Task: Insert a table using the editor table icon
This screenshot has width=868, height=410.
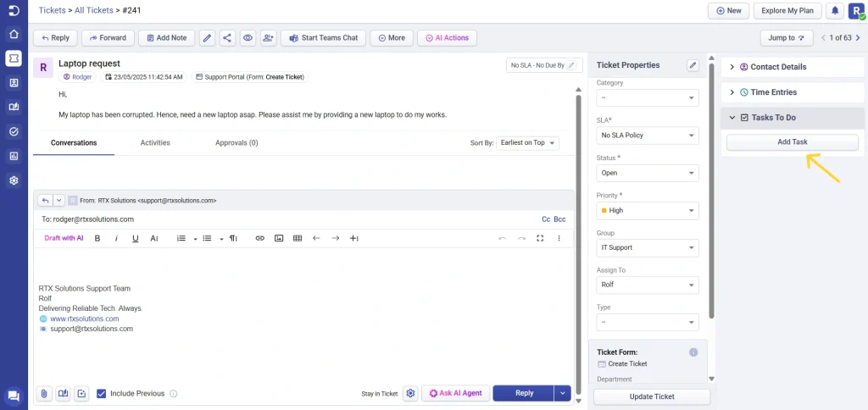Action: pos(298,239)
